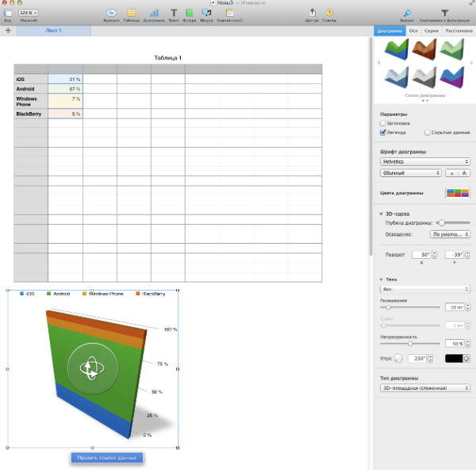Click the 3D rotate control on chart
This screenshot has height=470, width=476.
92,368
